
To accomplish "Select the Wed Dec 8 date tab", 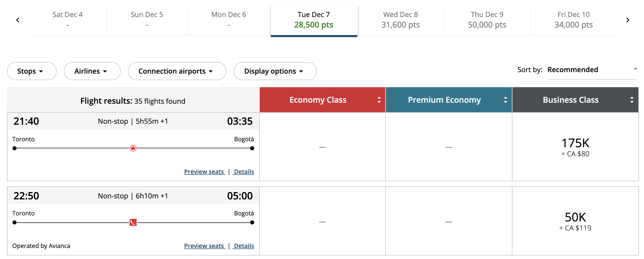I will click(x=400, y=20).
